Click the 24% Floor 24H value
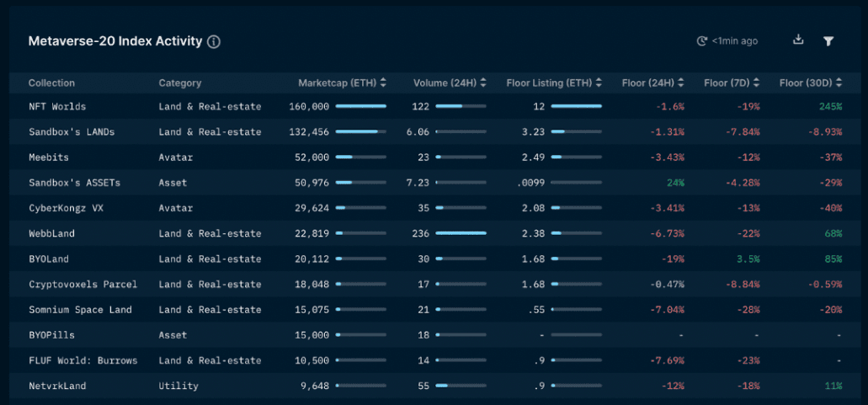This screenshot has height=405, width=868. 675,183
